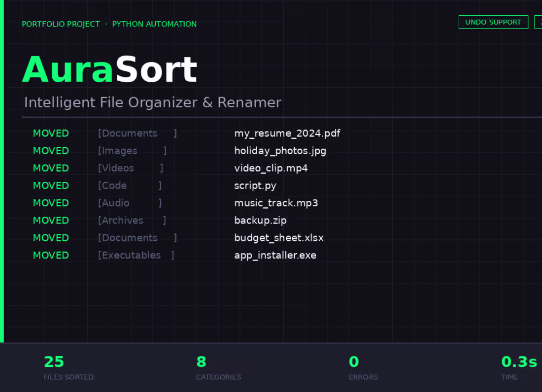Select file name video_clip.mp4

pyautogui.click(x=271, y=168)
